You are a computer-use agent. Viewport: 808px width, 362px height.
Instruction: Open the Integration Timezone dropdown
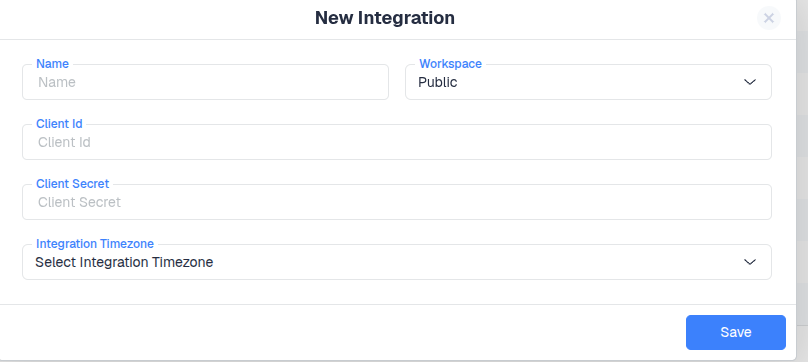click(x=397, y=262)
